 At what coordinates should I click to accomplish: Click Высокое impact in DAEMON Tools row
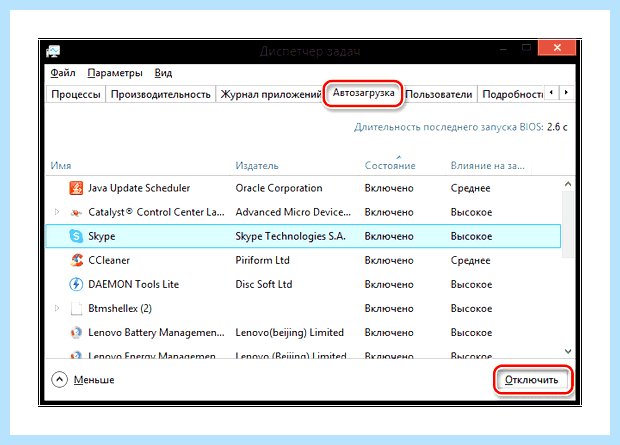pyautogui.click(x=471, y=284)
